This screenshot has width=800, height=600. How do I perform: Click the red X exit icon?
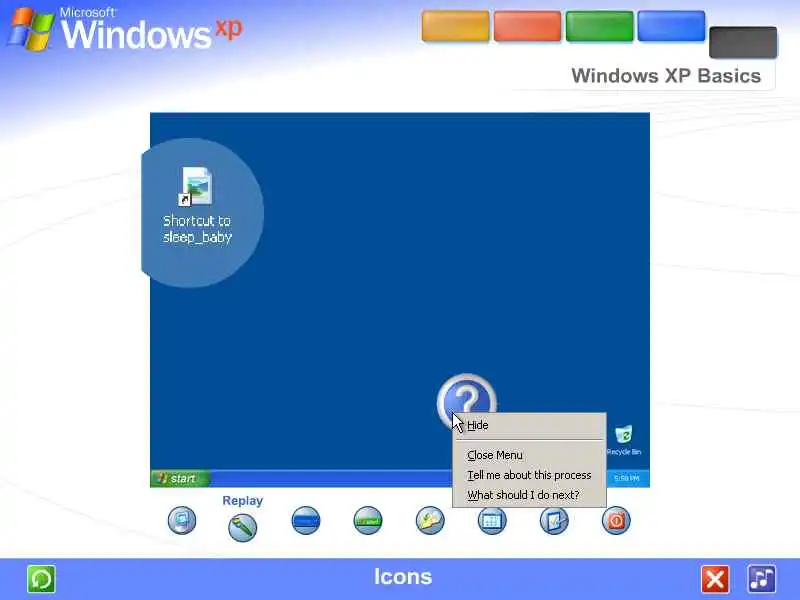coord(715,579)
